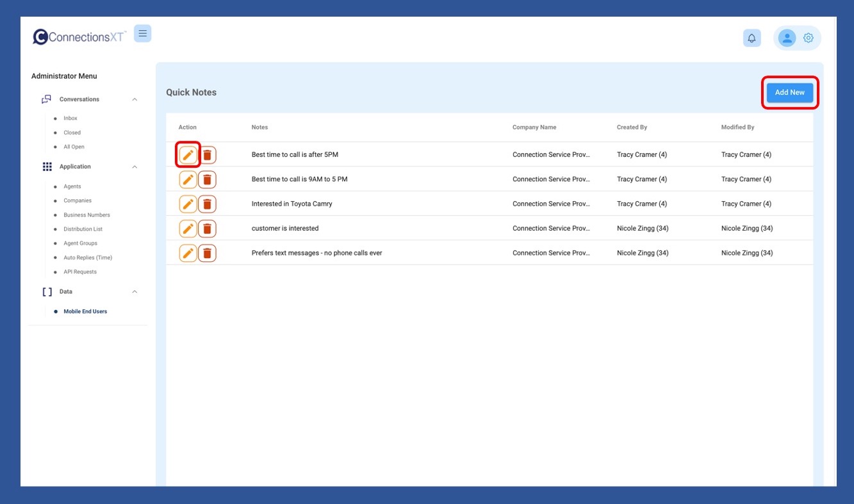The image size is (854, 504).
Task: Go to Agent Groups in sidebar
Action: [80, 243]
